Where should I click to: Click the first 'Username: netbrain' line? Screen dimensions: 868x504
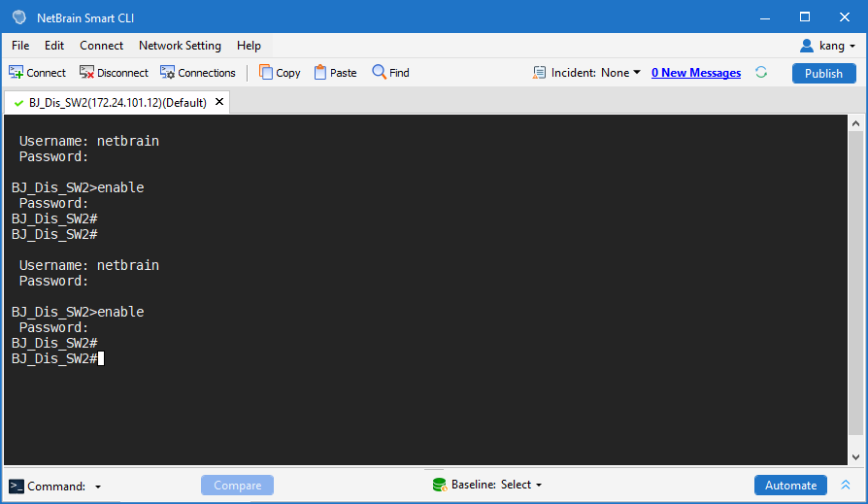click(x=89, y=141)
